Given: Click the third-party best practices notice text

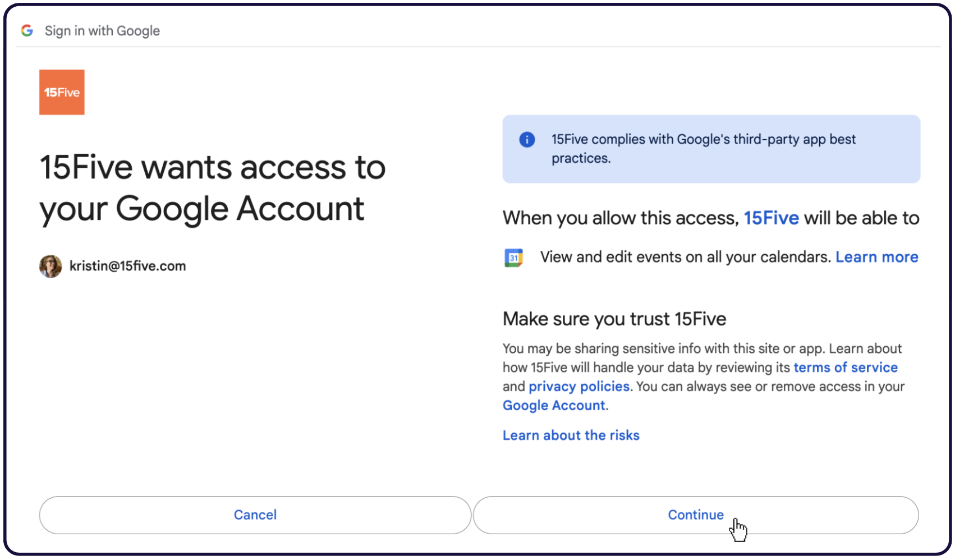Looking at the screenshot, I should coord(703,149).
